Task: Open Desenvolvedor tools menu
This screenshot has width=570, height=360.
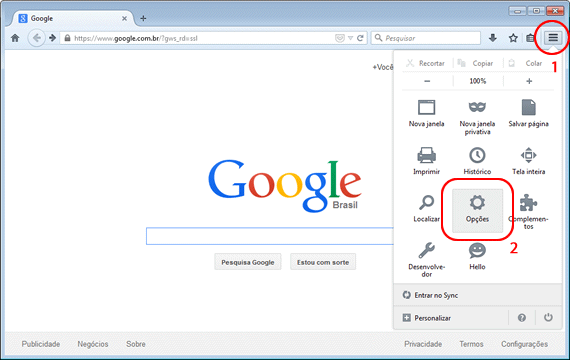Action: (426, 260)
